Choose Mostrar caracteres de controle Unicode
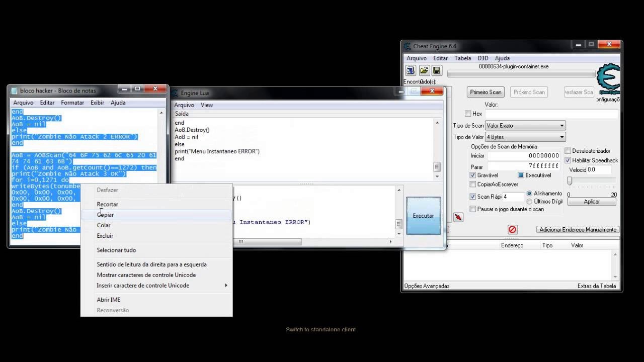The width and height of the screenshot is (644, 362). click(156, 275)
